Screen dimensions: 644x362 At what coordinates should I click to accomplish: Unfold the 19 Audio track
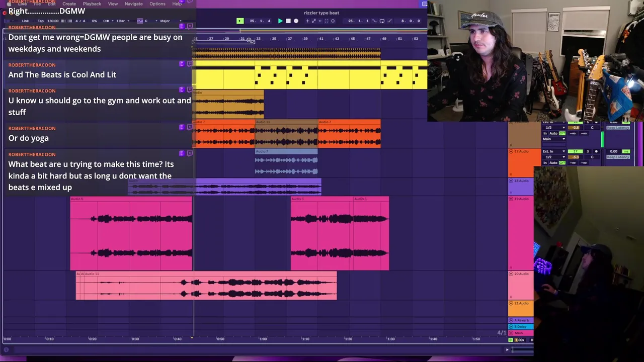[511, 199]
